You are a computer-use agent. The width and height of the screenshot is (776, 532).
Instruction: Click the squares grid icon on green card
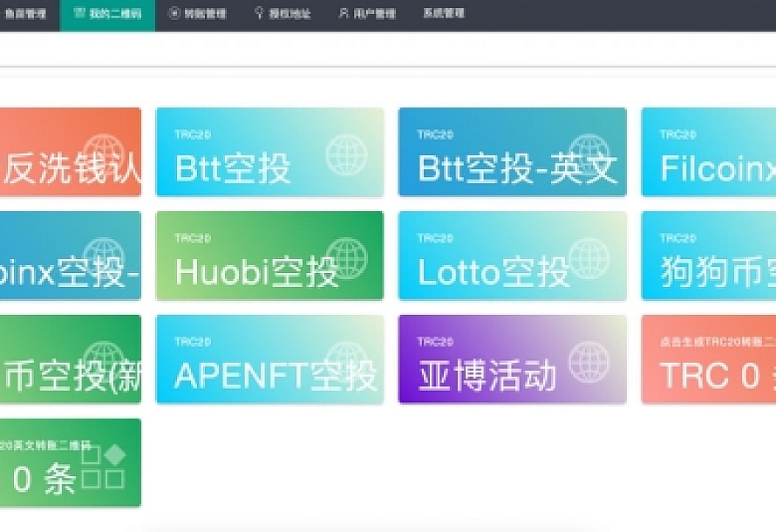[104, 467]
